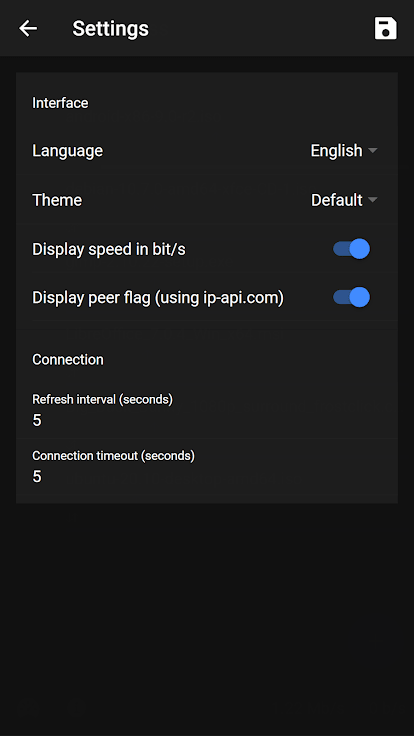Click the Interface section header
This screenshot has width=414, height=736.
point(60,103)
